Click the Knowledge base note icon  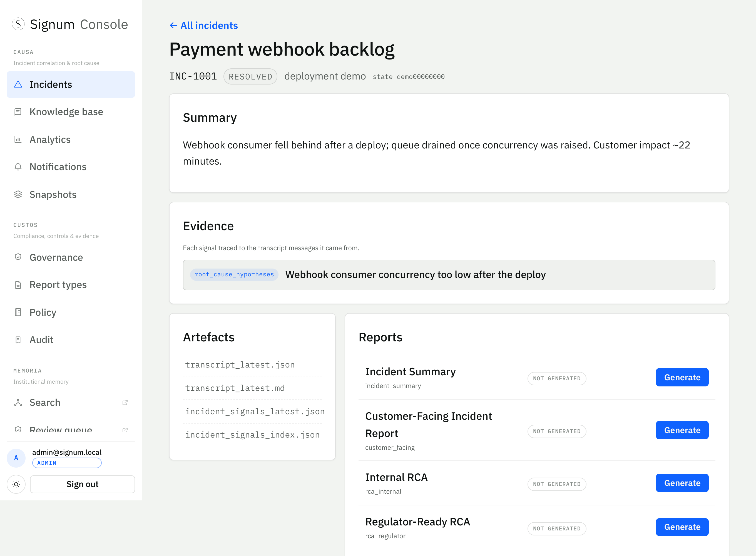[18, 112]
